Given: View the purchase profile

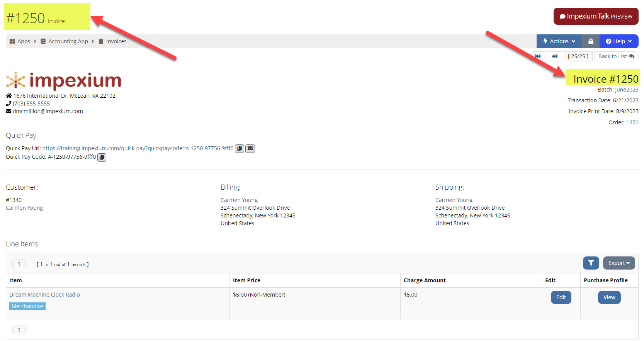Looking at the screenshot, I should [x=609, y=297].
